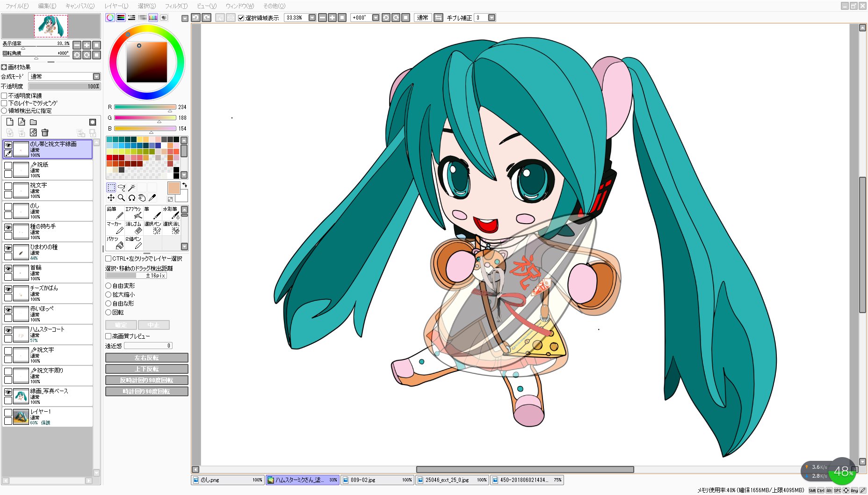Choose the 筆 brush tool
This screenshot has height=495, width=868.
pos(152,213)
